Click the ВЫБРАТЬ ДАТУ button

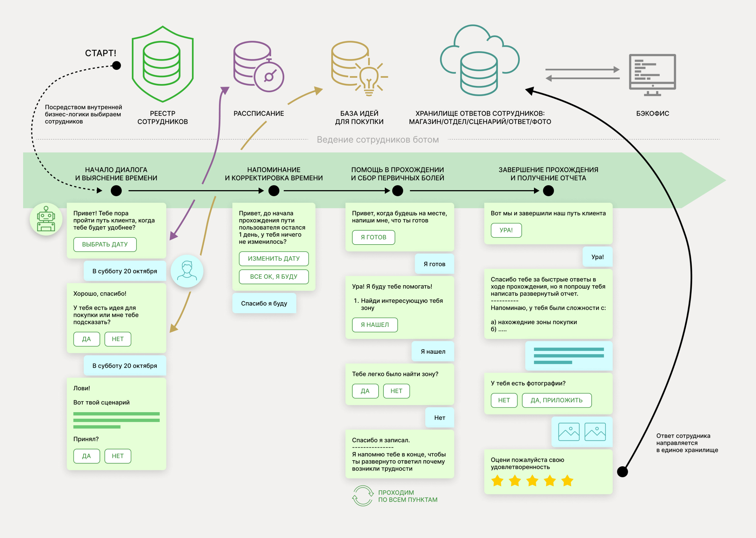coord(105,245)
